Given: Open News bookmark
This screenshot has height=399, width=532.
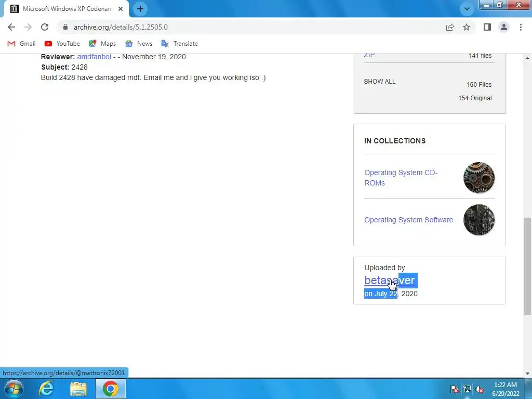Looking at the screenshot, I should click(138, 44).
